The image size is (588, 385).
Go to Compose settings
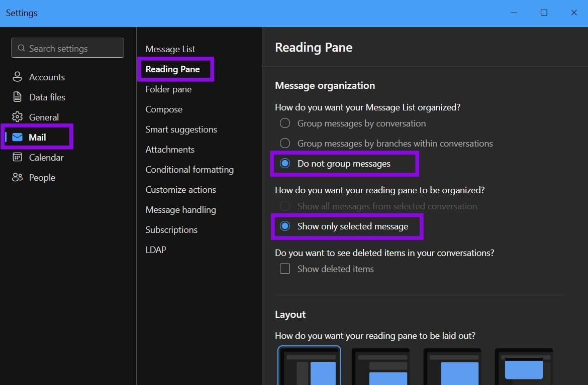[x=164, y=109]
